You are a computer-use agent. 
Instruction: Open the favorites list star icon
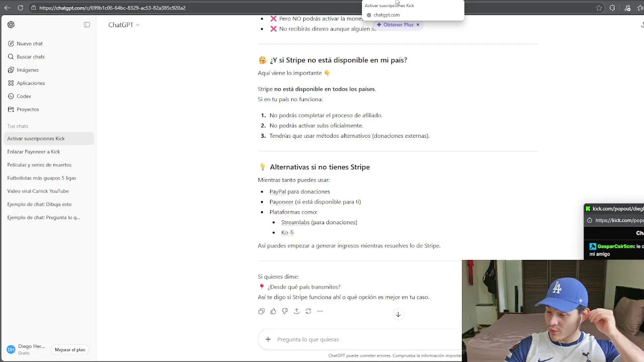(640, 8)
